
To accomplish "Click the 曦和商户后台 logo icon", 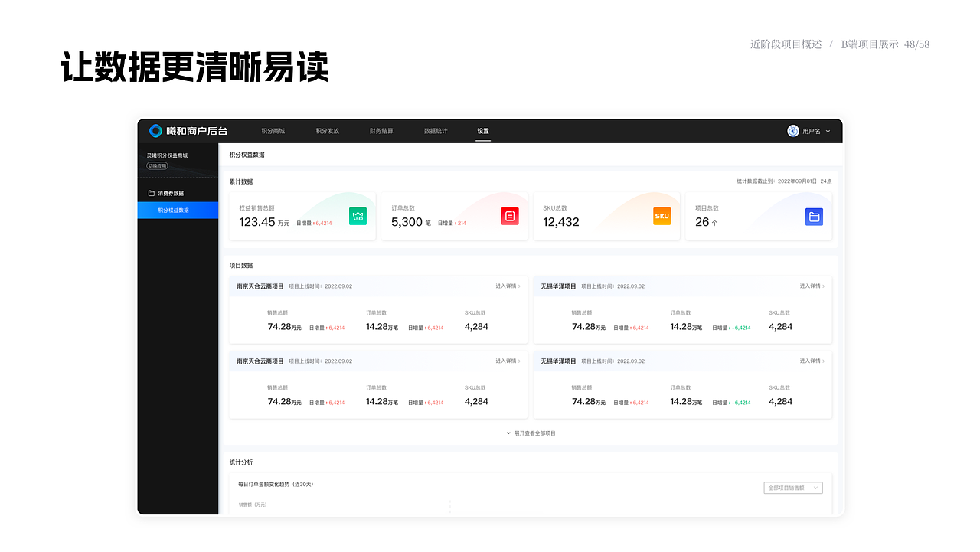I will pos(154,130).
